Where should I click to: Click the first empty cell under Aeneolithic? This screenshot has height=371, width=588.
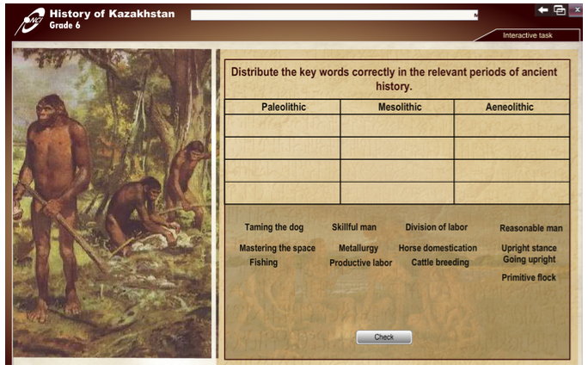click(x=511, y=126)
